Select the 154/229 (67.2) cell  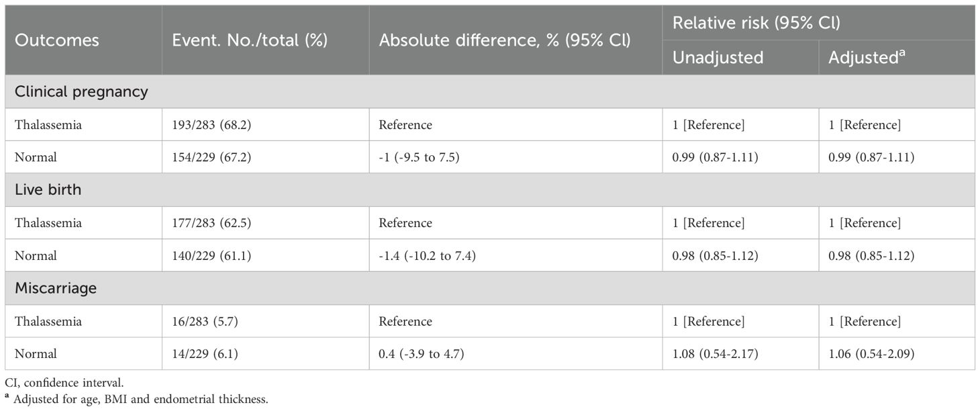click(210, 158)
